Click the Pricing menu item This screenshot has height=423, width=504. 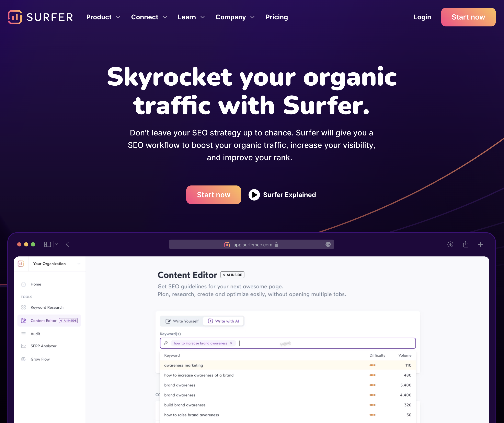[x=277, y=17]
